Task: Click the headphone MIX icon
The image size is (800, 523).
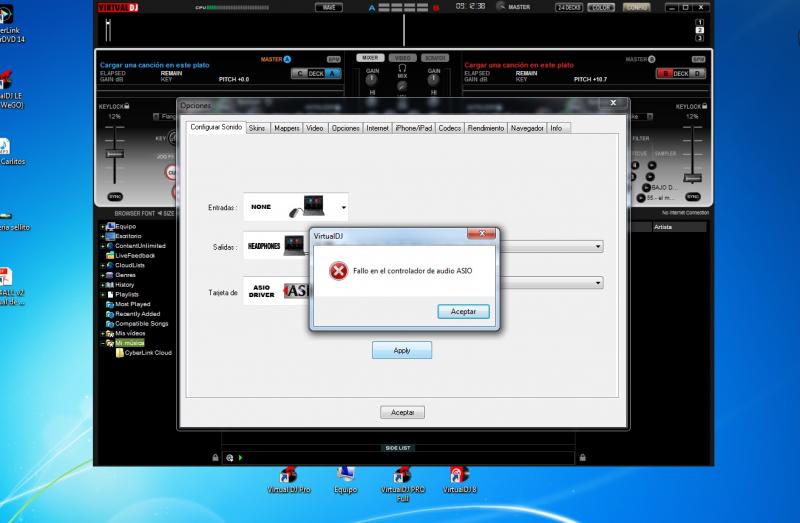Action: [x=402, y=67]
